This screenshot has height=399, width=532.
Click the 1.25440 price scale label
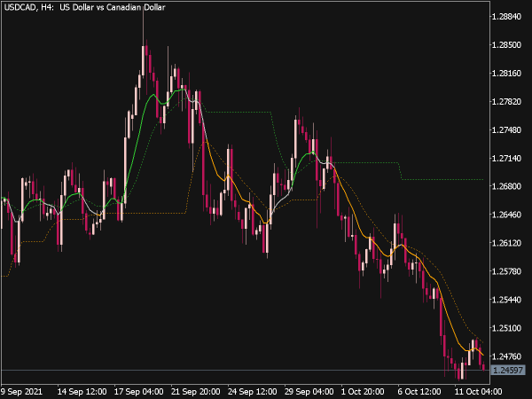coord(506,300)
